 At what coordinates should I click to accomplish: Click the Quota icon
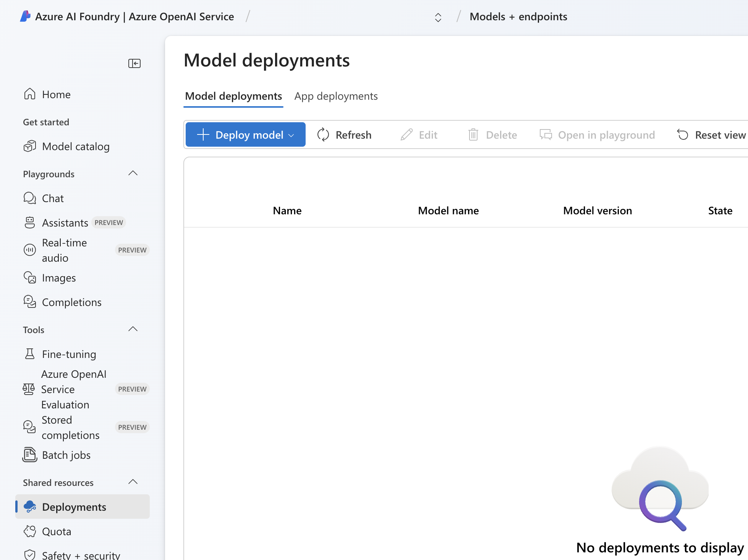30,531
